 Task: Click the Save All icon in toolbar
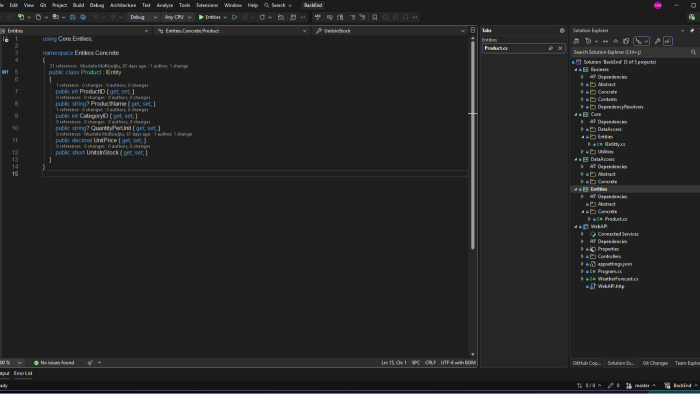[x=83, y=17]
